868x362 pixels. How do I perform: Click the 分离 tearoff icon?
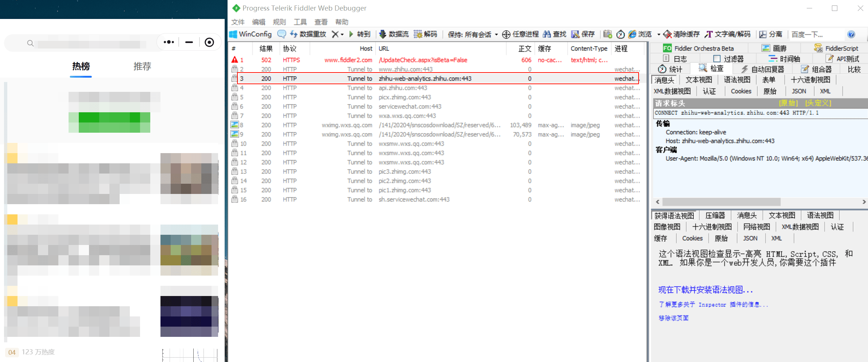pyautogui.click(x=771, y=34)
